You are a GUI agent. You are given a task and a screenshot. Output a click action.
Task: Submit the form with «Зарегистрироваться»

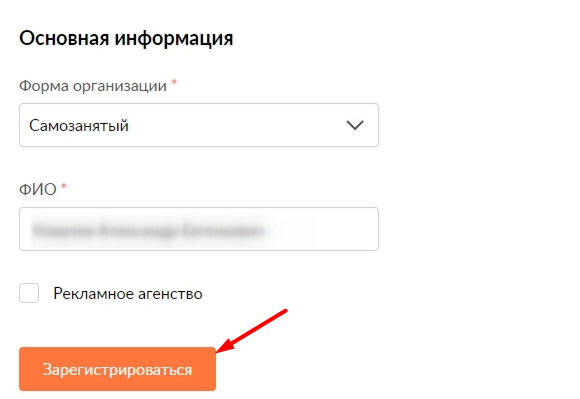117,369
